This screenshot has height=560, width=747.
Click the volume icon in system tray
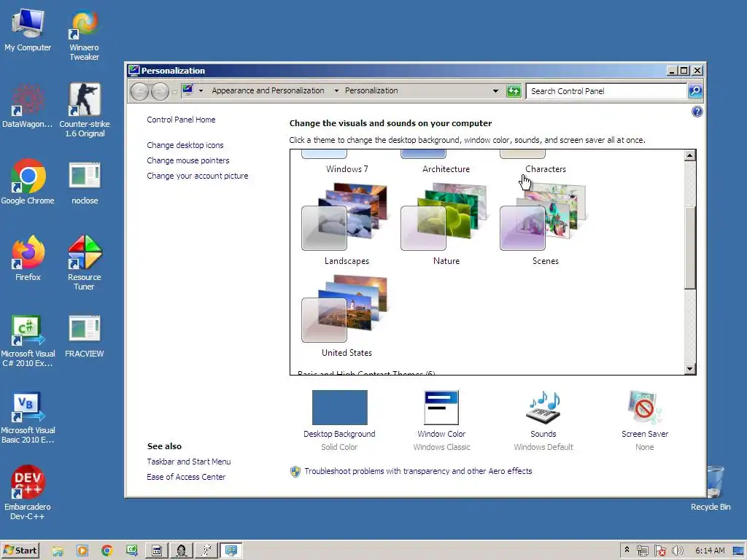(x=678, y=551)
